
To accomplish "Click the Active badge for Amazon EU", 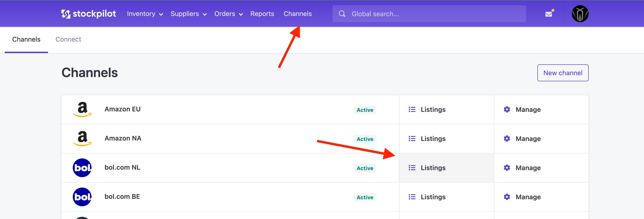I will 365,110.
